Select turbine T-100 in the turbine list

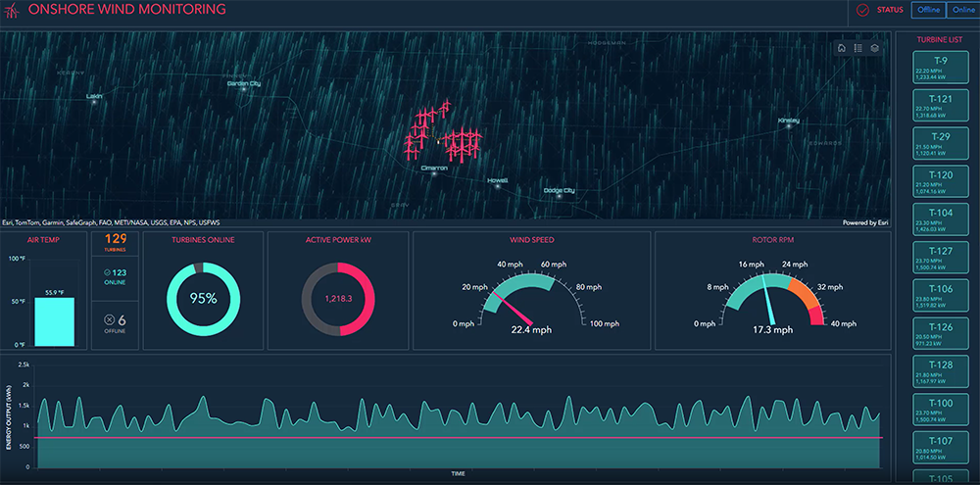click(940, 410)
